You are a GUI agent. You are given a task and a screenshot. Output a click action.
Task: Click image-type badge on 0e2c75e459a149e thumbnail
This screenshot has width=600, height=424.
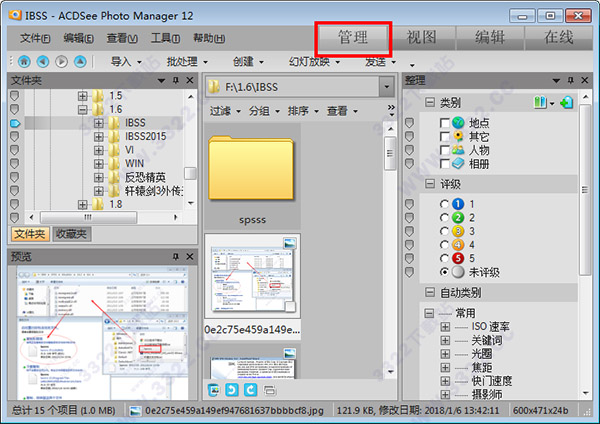click(x=290, y=243)
